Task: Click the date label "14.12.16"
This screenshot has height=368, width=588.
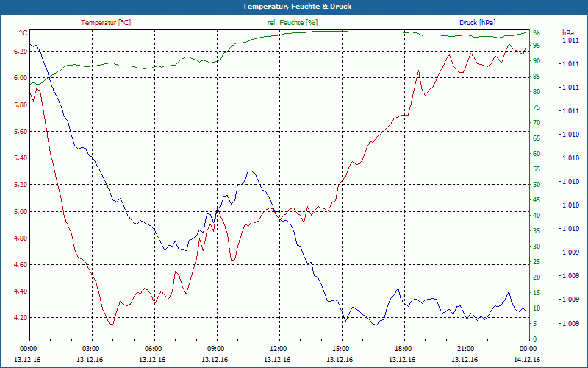Action: [x=527, y=360]
